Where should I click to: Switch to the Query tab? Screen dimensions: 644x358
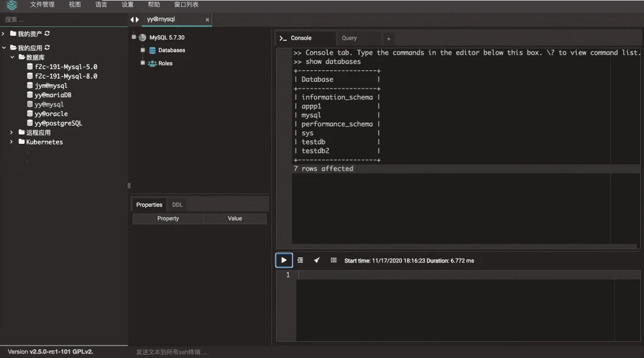point(349,38)
